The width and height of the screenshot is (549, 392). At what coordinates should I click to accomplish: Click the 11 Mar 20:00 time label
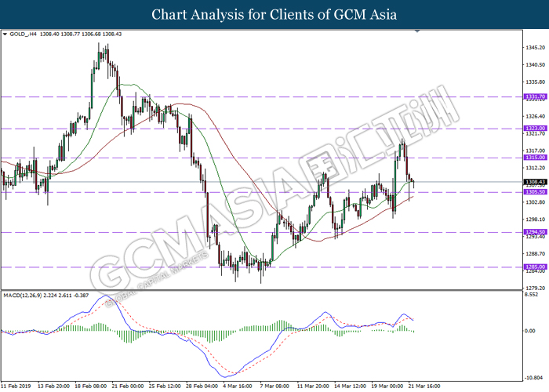[313, 386]
